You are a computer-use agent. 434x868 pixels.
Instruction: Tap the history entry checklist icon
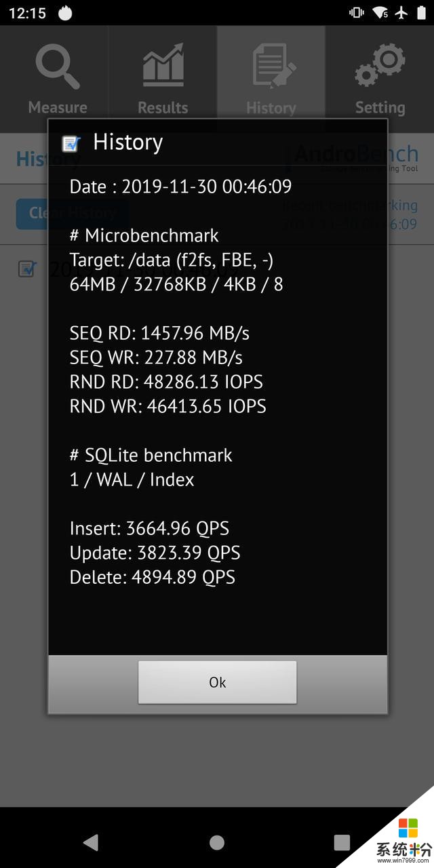pyautogui.click(x=26, y=269)
